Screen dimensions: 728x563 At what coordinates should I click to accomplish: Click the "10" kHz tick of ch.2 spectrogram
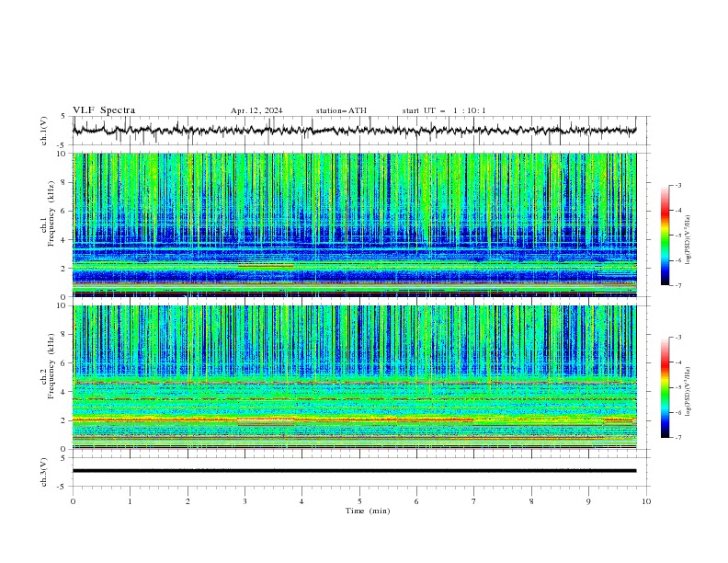pos(63,305)
